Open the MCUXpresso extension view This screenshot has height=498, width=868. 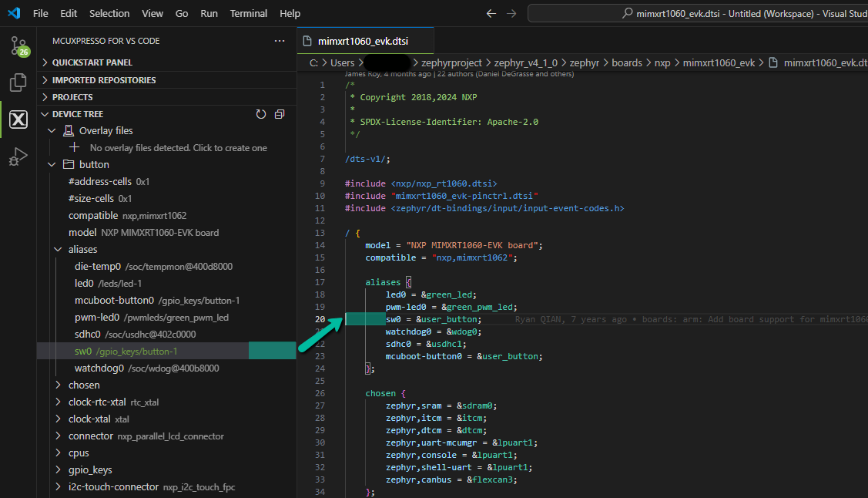pyautogui.click(x=16, y=119)
